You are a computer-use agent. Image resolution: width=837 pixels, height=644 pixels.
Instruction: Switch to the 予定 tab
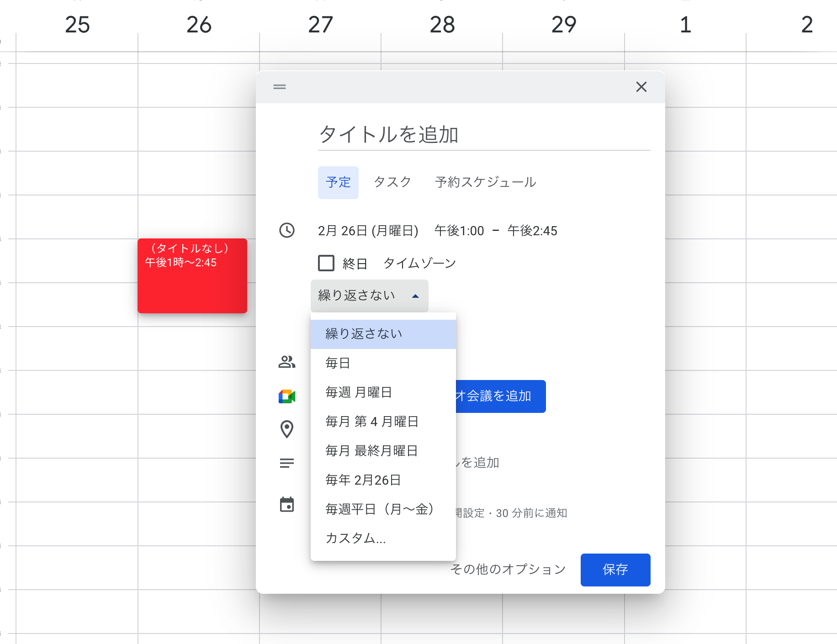click(x=338, y=183)
